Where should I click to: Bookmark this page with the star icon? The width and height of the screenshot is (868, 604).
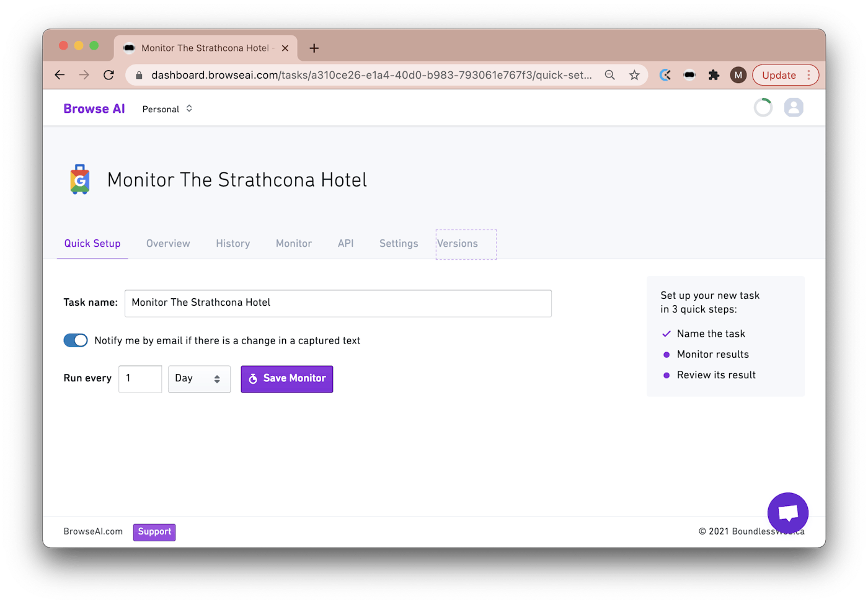tap(634, 75)
